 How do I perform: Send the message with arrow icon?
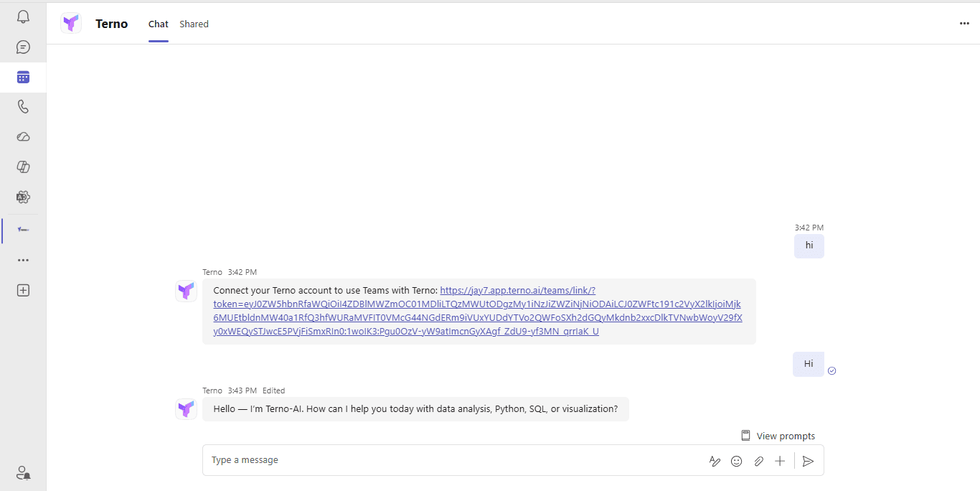coord(808,462)
